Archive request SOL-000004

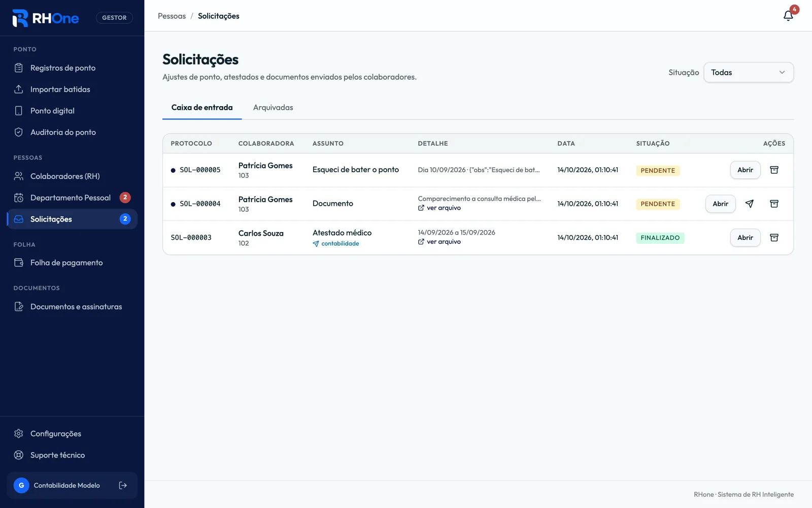click(774, 204)
